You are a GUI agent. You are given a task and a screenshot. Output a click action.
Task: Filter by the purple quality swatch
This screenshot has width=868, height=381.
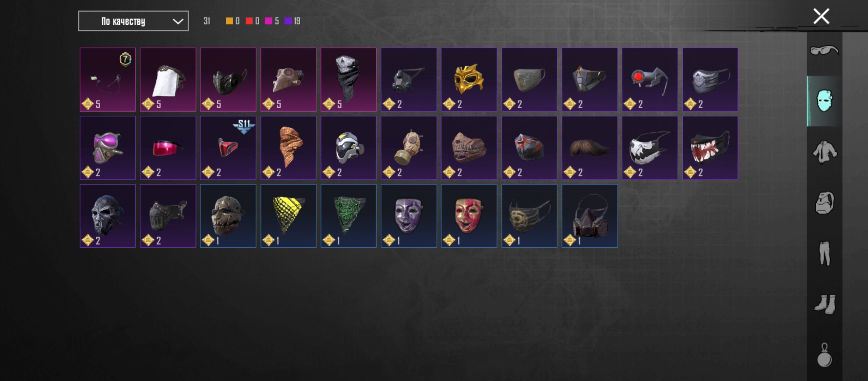(288, 21)
